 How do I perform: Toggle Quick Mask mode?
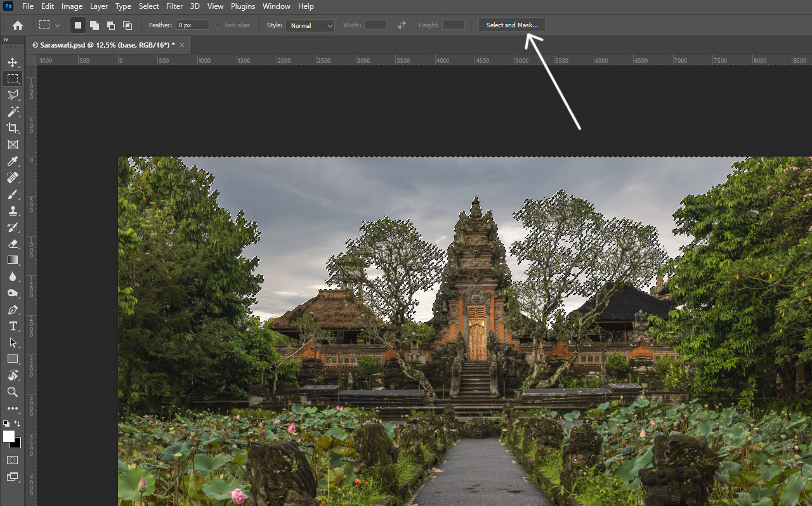click(12, 460)
